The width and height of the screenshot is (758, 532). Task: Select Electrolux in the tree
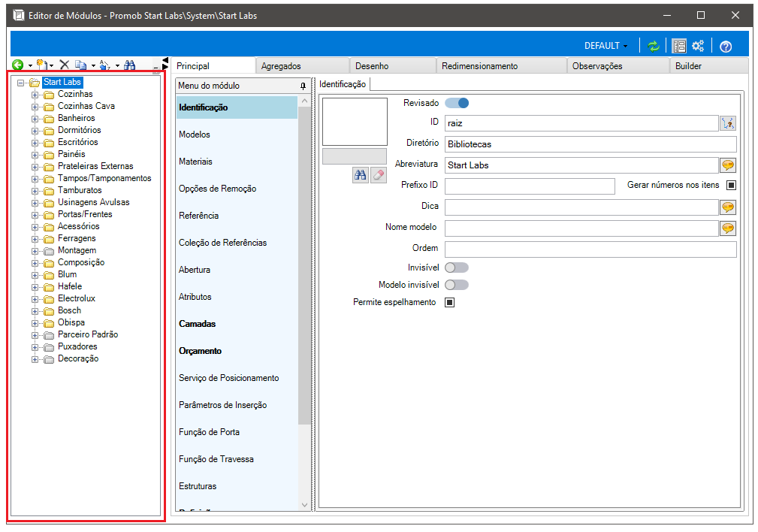77,299
